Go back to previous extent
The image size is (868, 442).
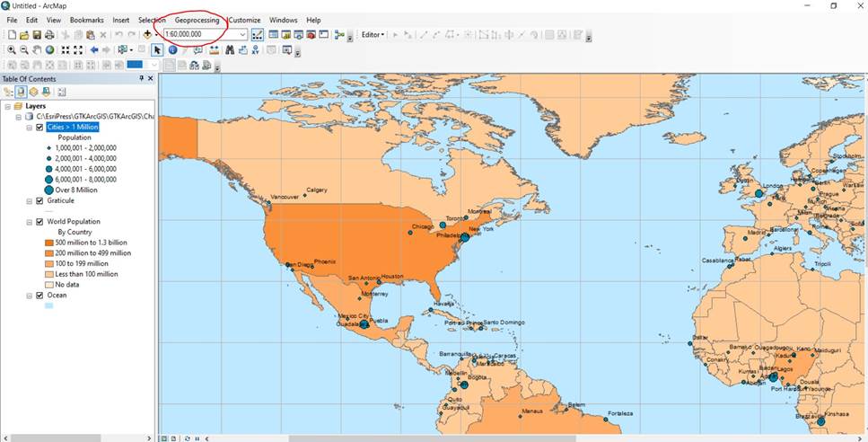pos(94,49)
